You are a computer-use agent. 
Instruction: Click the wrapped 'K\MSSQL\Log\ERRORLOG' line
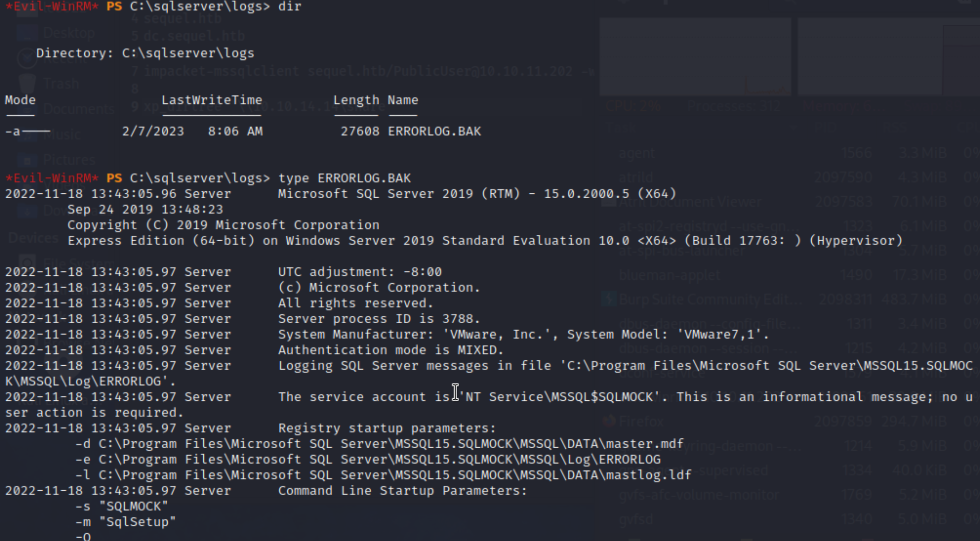90,382
